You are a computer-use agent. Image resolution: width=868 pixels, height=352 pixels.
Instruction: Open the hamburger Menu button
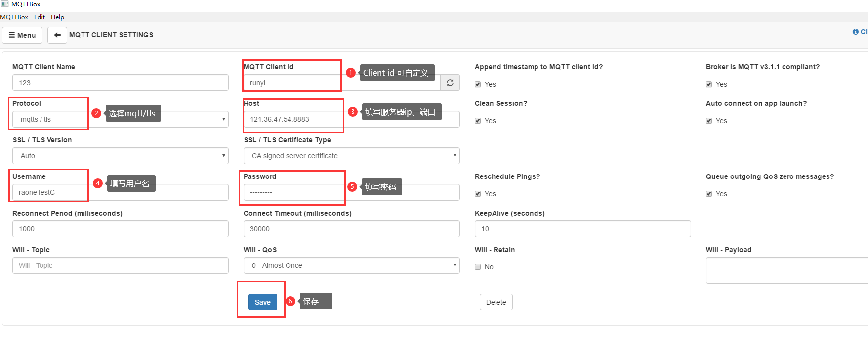(22, 35)
